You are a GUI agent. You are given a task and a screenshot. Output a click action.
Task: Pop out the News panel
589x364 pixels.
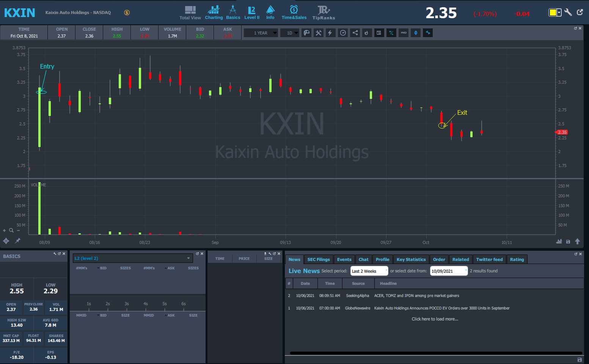pos(576,254)
